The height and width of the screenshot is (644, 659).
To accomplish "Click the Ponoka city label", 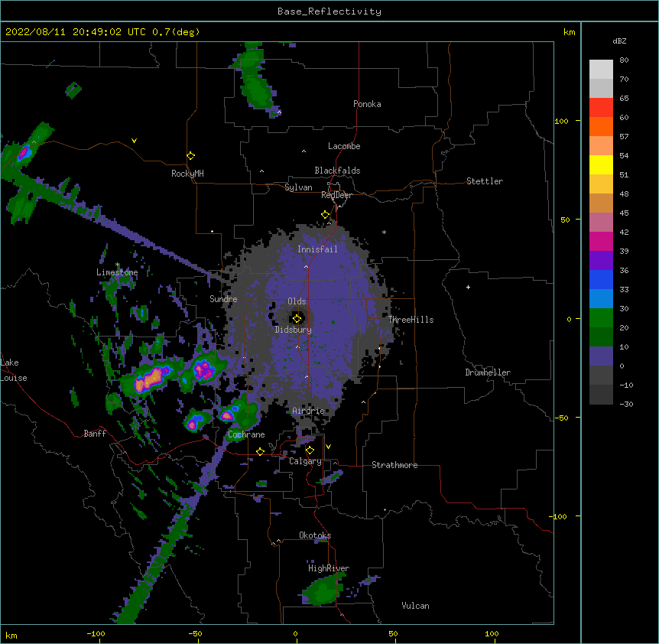I will (x=367, y=104).
